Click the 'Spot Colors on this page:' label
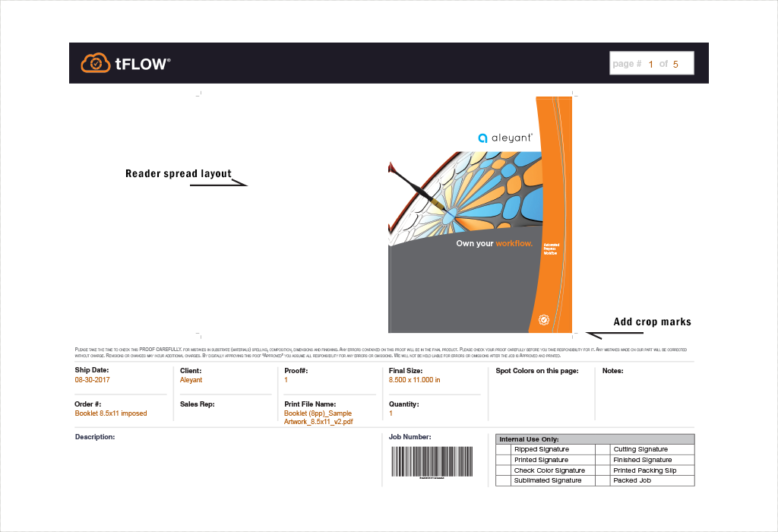This screenshot has width=778, height=532. pos(537,371)
